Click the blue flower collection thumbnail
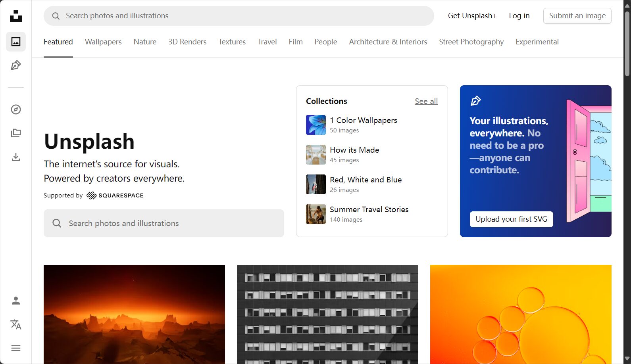The height and width of the screenshot is (364, 631). [x=316, y=125]
